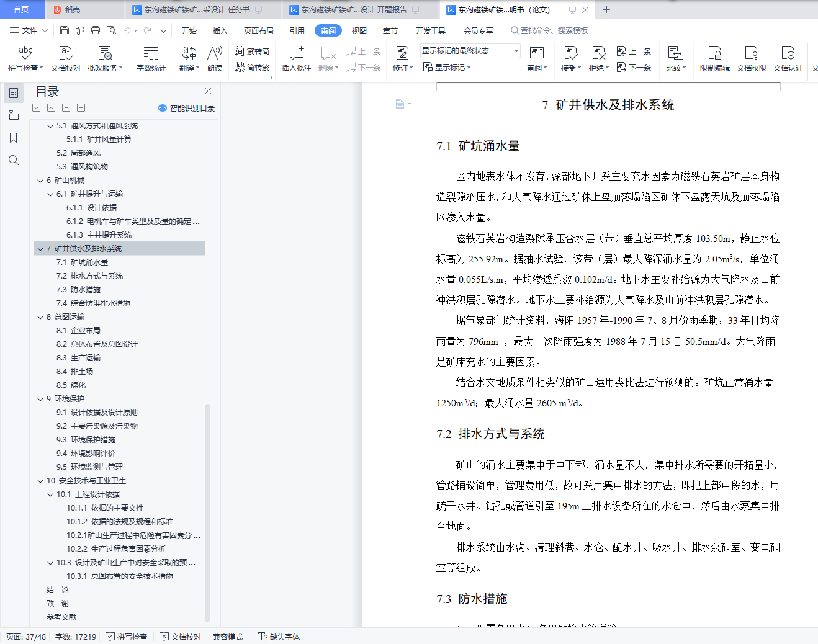This screenshot has width=818, height=644.
Task: Click 智能识别目录 button
Action: pyautogui.click(x=187, y=108)
